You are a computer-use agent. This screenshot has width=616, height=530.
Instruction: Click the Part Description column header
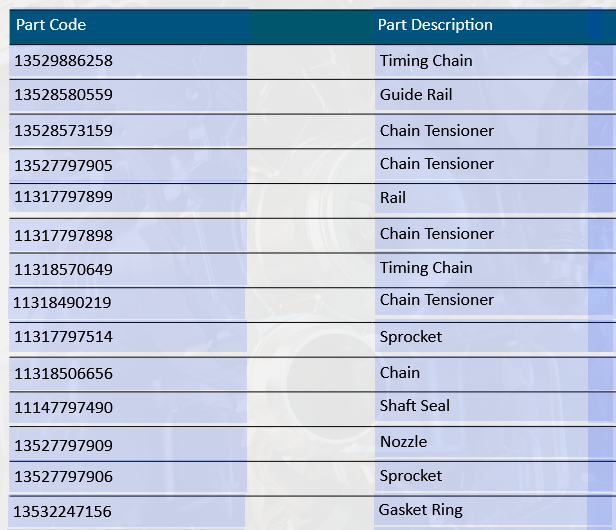coord(435,25)
